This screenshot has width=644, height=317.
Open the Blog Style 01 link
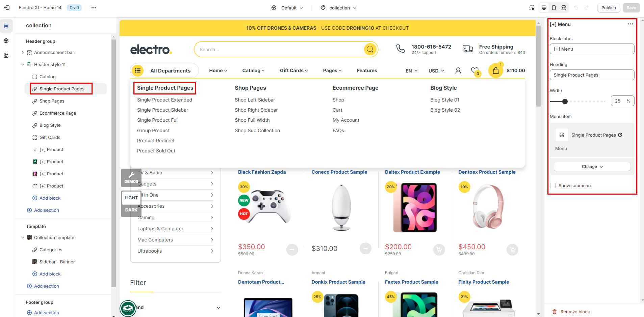click(x=445, y=100)
